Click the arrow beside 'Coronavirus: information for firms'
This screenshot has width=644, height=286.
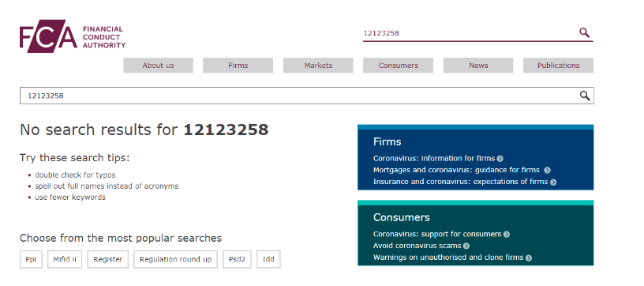(500, 159)
